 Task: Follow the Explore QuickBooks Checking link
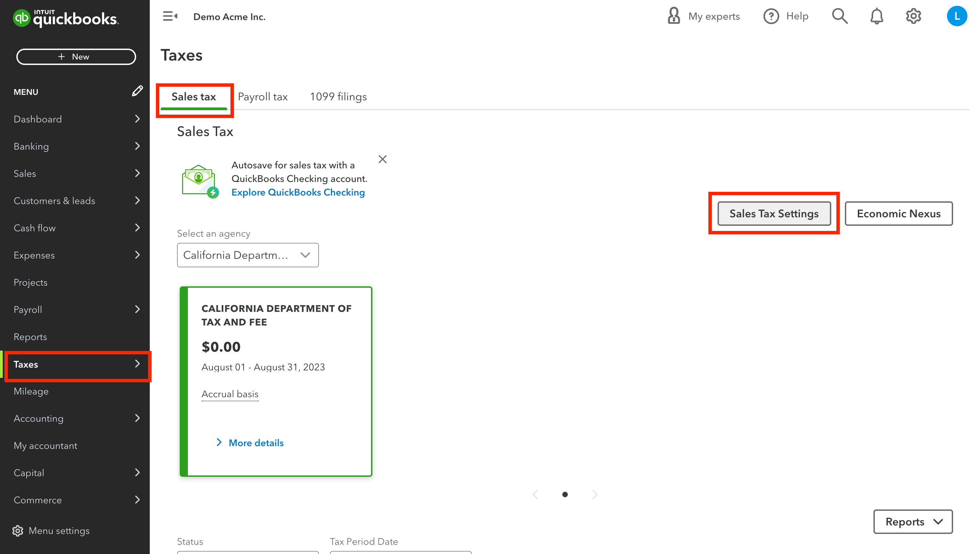click(298, 192)
